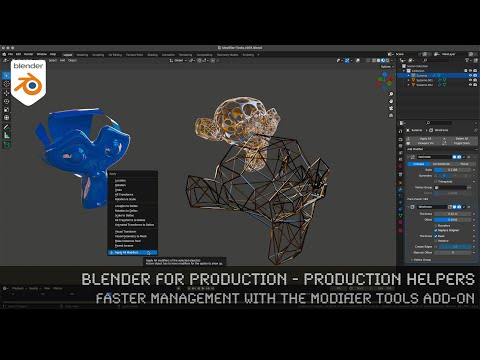Screen dimensions: 480x360
Task: Expand Suzanne.001 in the outliner
Action: (x=409, y=80)
